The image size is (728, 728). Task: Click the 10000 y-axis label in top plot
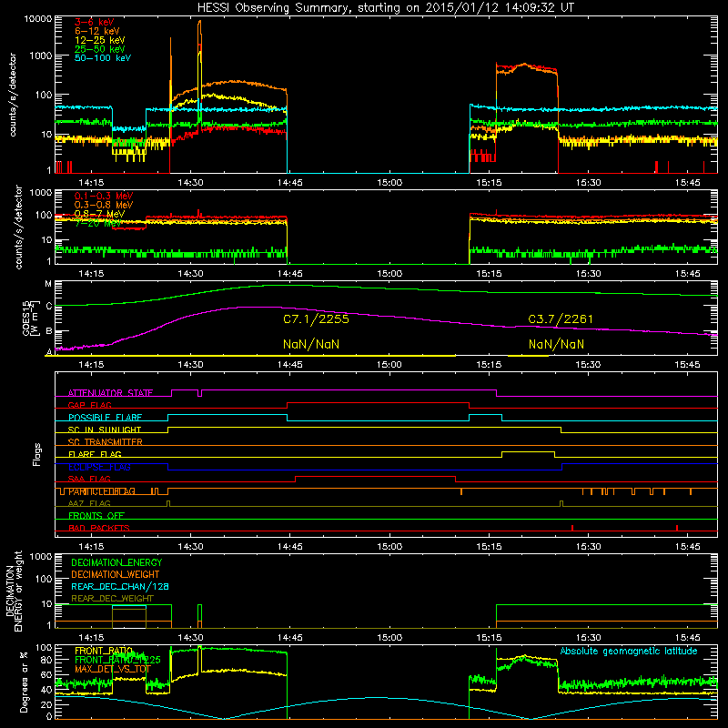38,18
